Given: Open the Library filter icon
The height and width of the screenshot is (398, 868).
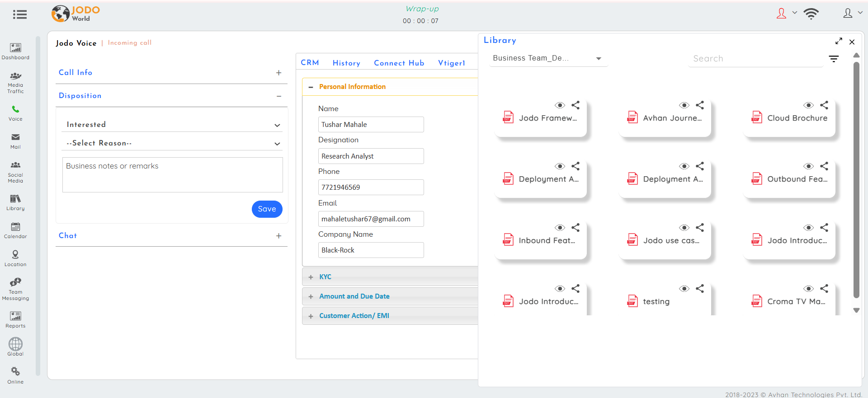Looking at the screenshot, I should pyautogui.click(x=834, y=59).
